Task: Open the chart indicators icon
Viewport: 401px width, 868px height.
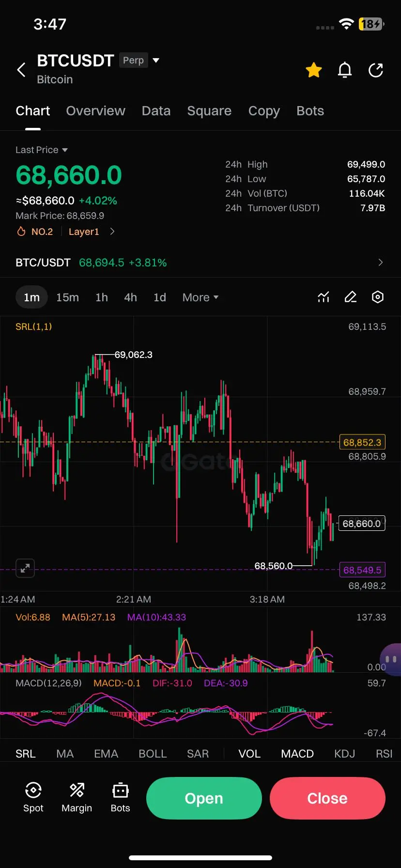Action: (x=324, y=297)
